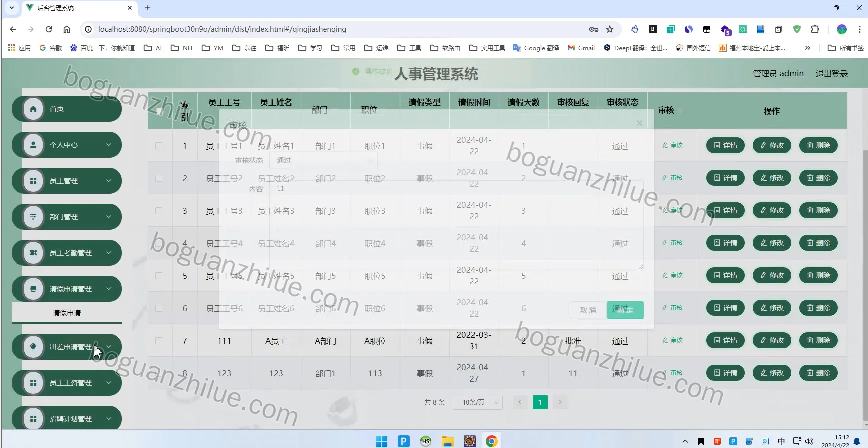The image size is (868, 448).
Task: Open the 10条/页 page size dropdown
Action: tap(478, 402)
